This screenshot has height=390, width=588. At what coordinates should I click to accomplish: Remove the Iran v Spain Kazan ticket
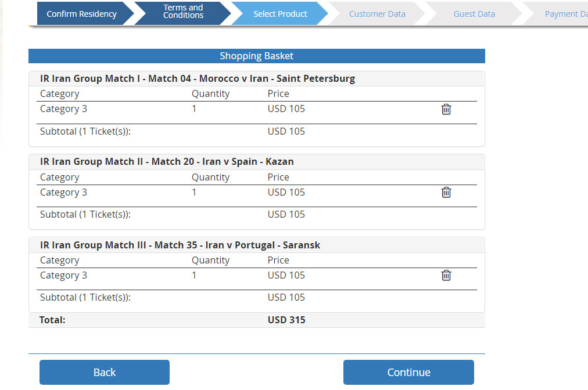(x=446, y=192)
